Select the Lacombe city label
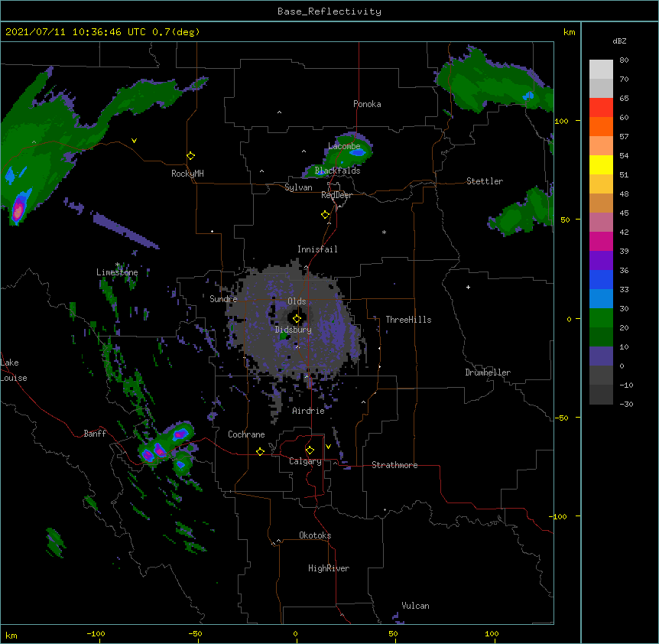The image size is (659, 644). click(344, 146)
